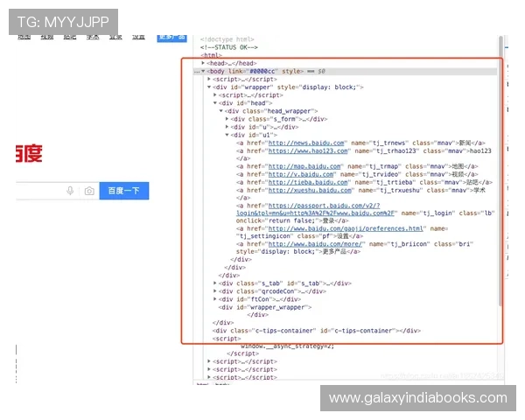
Task: Open the http://tieba.baidu.com href link
Action: (308, 183)
